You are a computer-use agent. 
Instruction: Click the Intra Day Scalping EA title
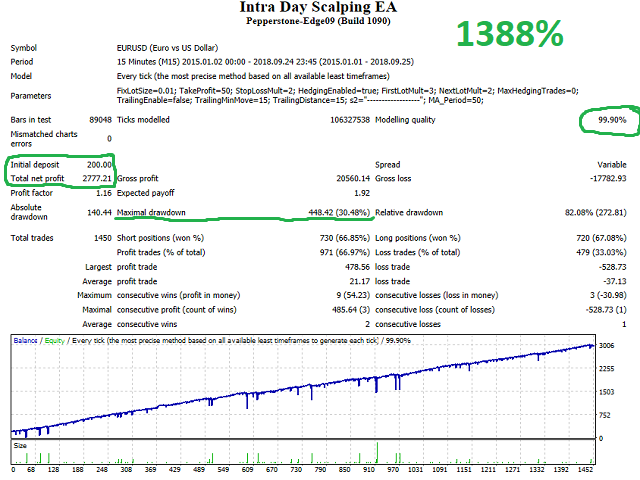point(318,7)
